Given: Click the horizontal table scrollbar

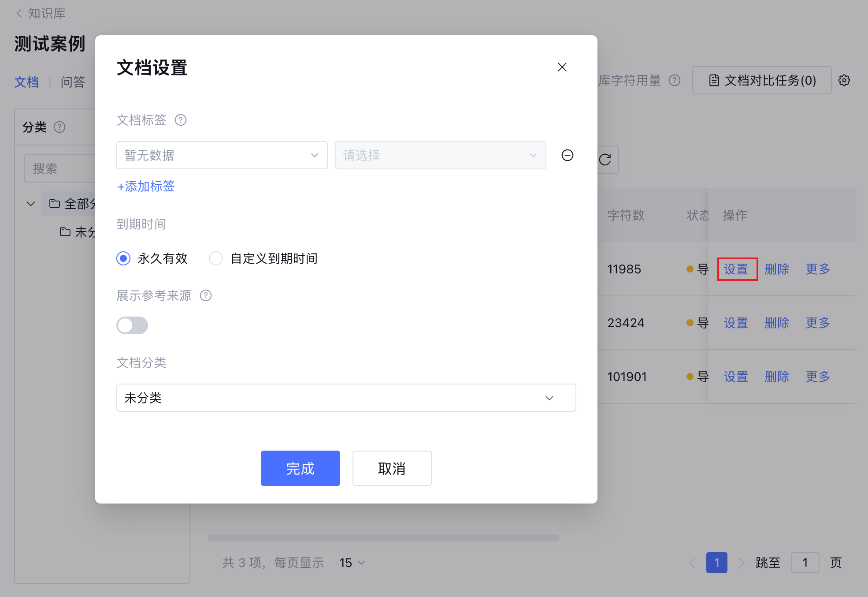Looking at the screenshot, I should [x=383, y=538].
